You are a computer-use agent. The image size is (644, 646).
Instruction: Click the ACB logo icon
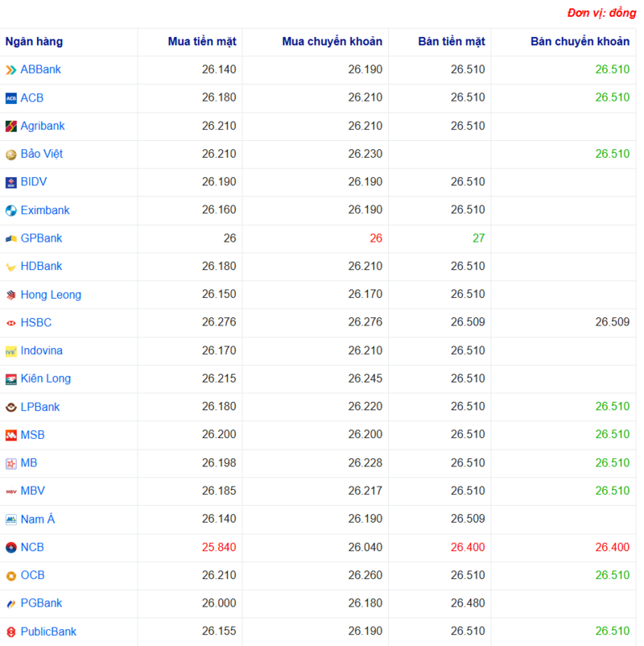pyautogui.click(x=11, y=98)
